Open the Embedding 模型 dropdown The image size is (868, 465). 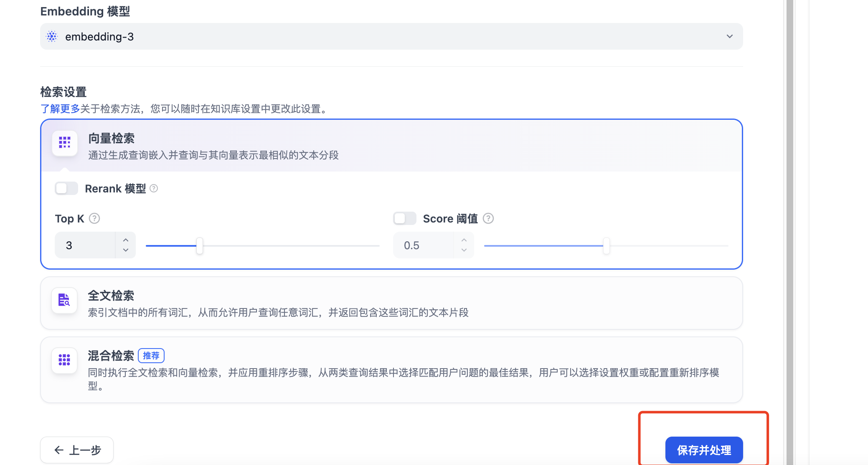click(x=391, y=37)
